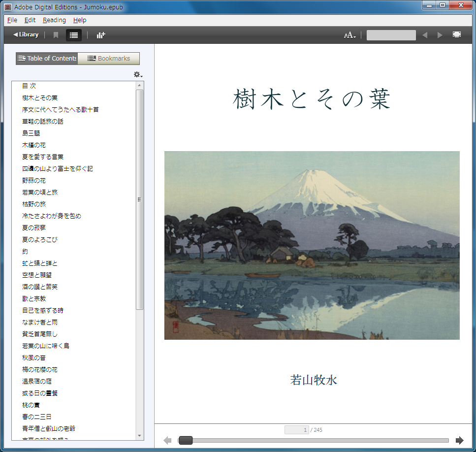Minimize the Adobe Digital Editions window
Viewport: 476px width, 452px height.
[429, 5]
